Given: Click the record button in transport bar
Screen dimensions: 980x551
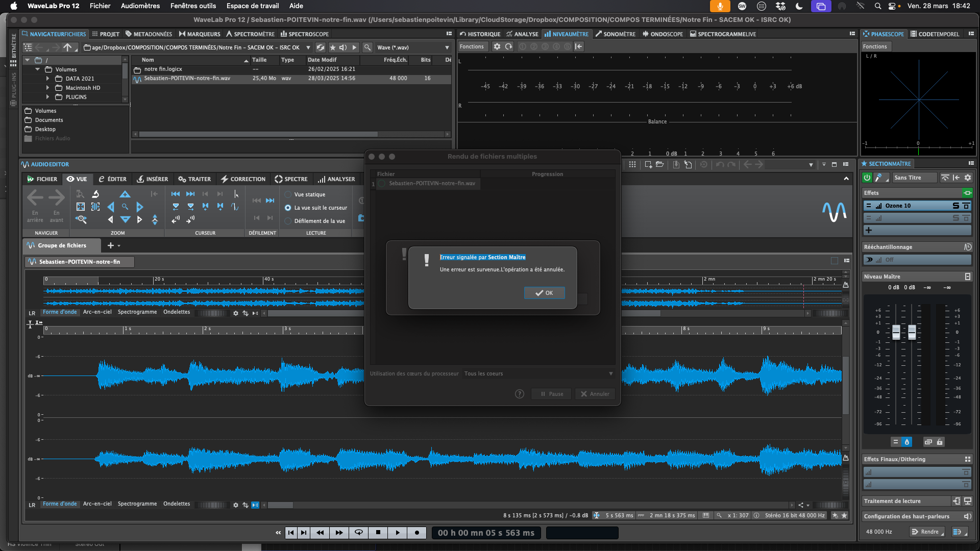Looking at the screenshot, I should pos(417,533).
